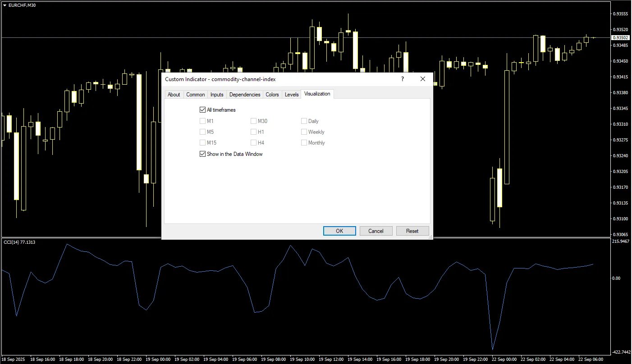Open the EURCHF,M30 chart menu triangle
Viewport: 632px width, 364px height.
[x=5, y=5]
